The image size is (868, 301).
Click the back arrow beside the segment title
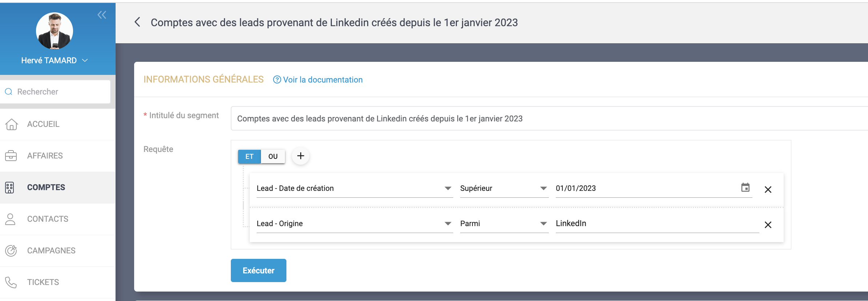pyautogui.click(x=137, y=22)
